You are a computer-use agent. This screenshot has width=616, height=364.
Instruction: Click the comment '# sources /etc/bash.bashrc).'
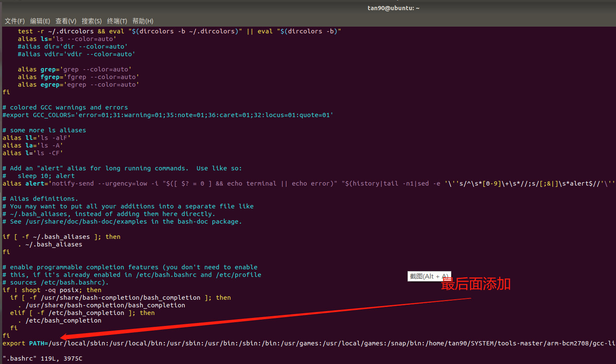[56, 282]
